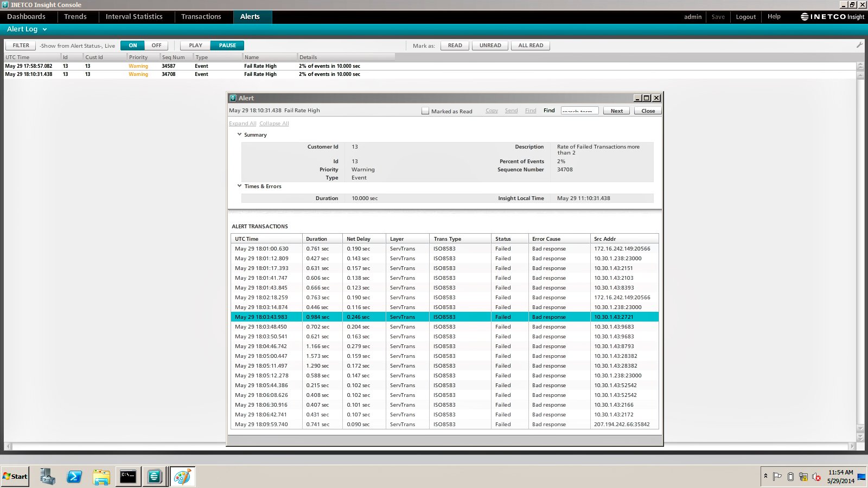
Task: Select transaction at May 29 18:01:00.630
Action: [445, 249]
